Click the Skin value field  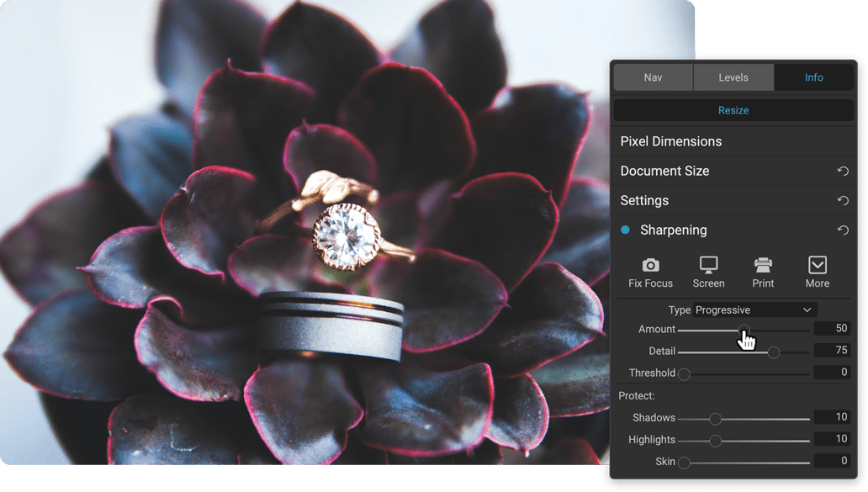point(832,460)
